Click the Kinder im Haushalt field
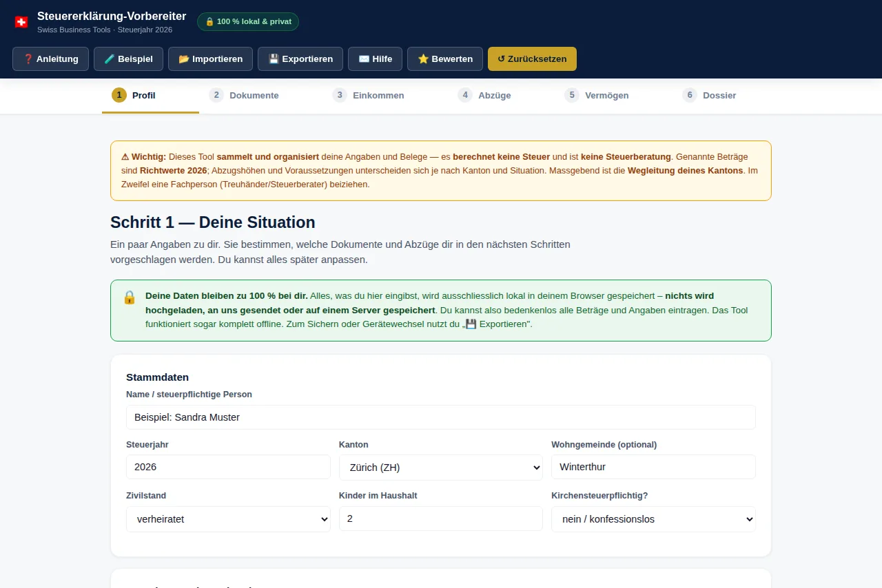The width and height of the screenshot is (882, 588). pos(441,518)
